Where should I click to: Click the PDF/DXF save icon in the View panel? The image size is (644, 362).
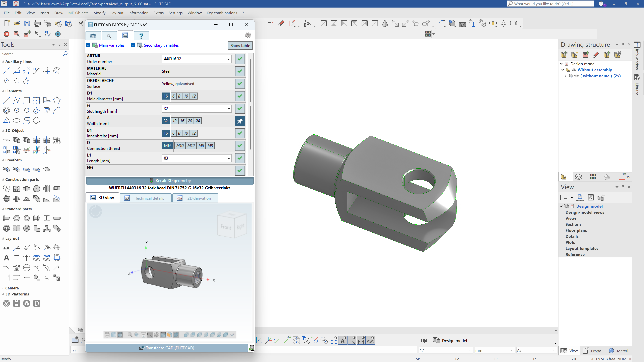coord(580,197)
